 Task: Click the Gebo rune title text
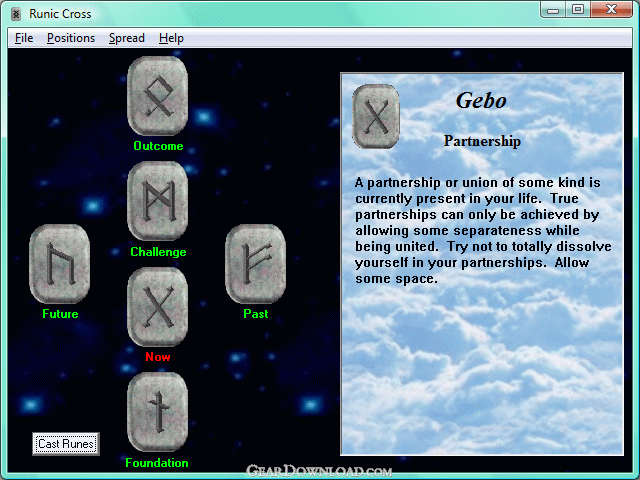[481, 100]
